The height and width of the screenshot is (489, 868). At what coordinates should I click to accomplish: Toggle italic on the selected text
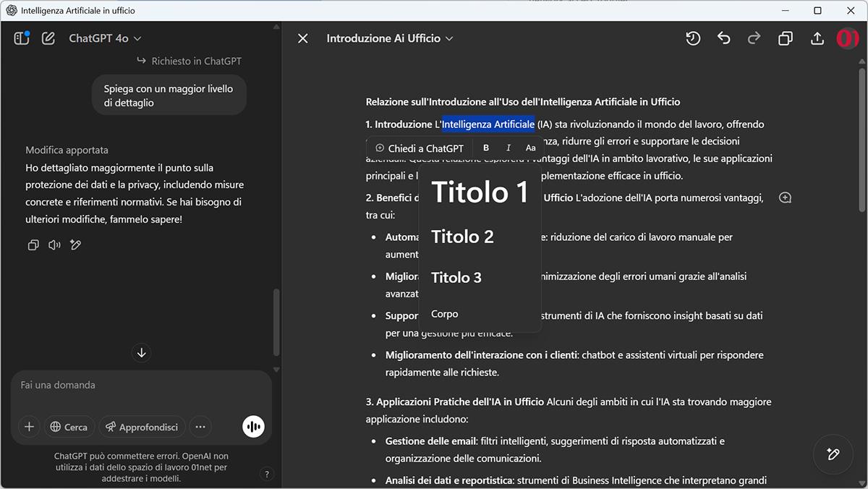(509, 148)
